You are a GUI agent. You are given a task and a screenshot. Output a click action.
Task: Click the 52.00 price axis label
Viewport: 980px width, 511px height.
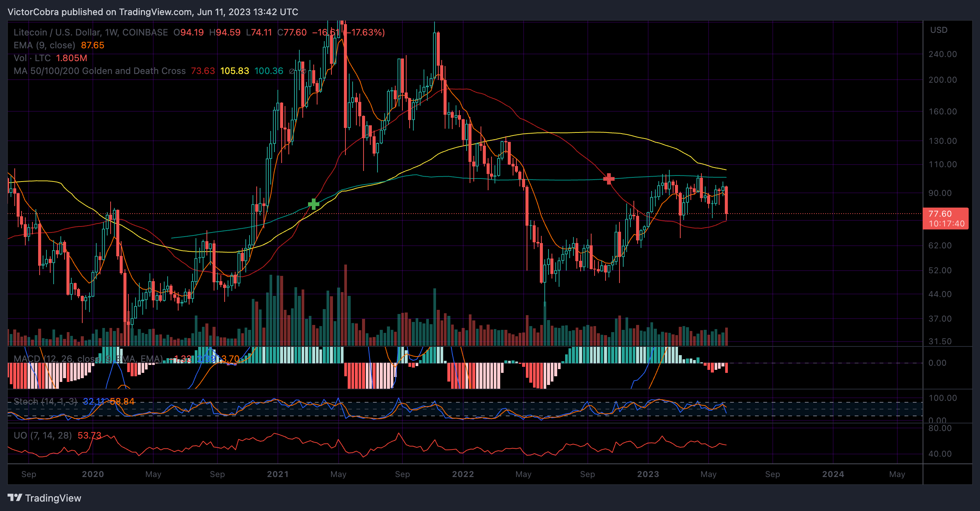point(940,271)
